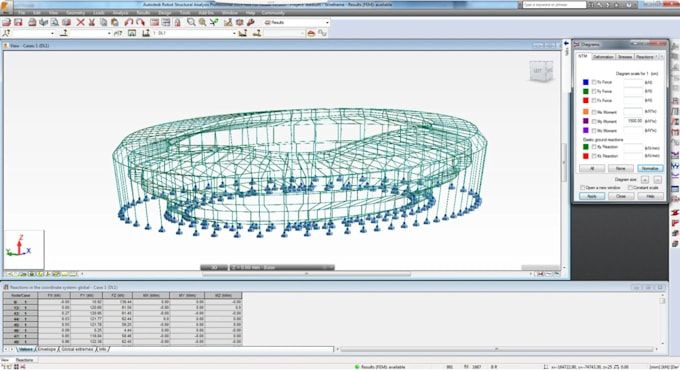Click Close in Diagrams dialog

[x=621, y=196]
